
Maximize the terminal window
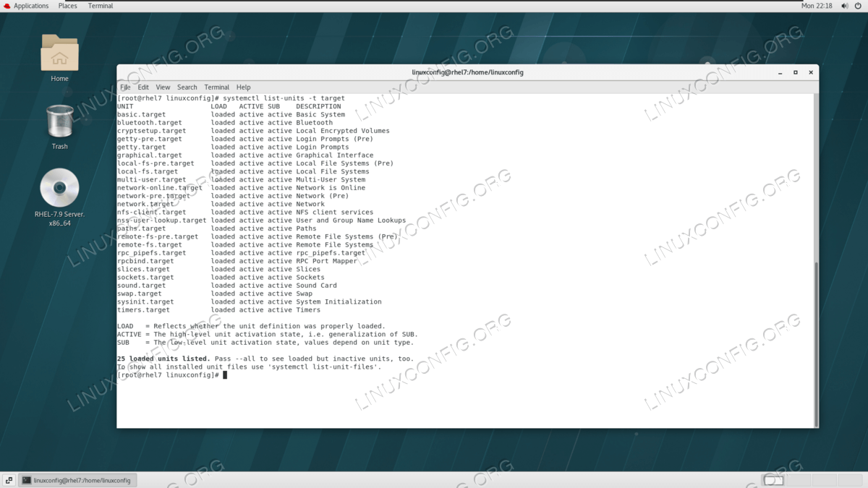(796, 72)
